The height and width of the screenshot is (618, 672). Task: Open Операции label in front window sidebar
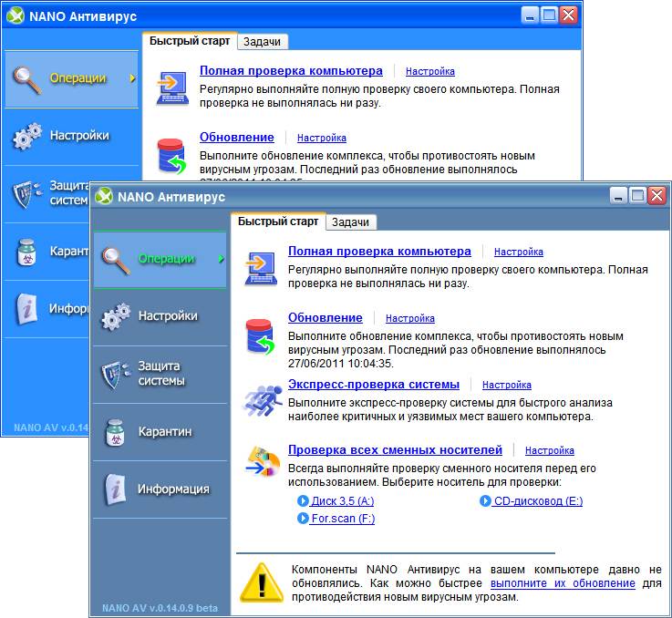[x=166, y=259]
